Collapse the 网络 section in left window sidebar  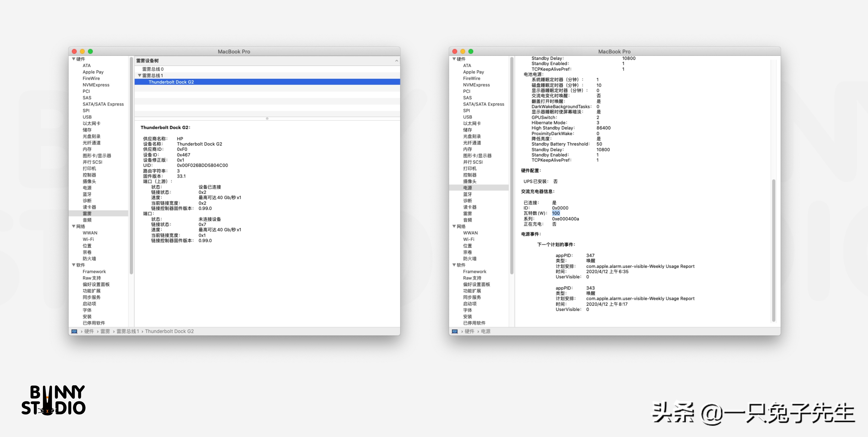[73, 226]
